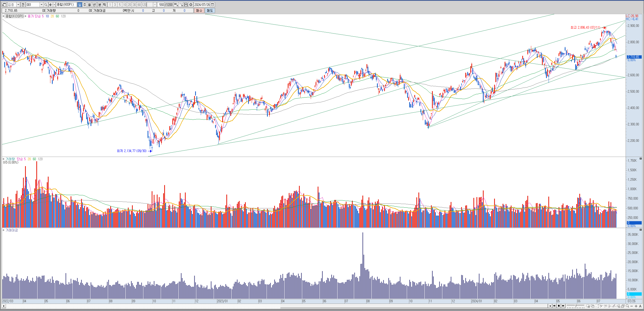This screenshot has height=311, width=644.
Task: Click the save chart floppy disk icon
Action: [186, 5]
